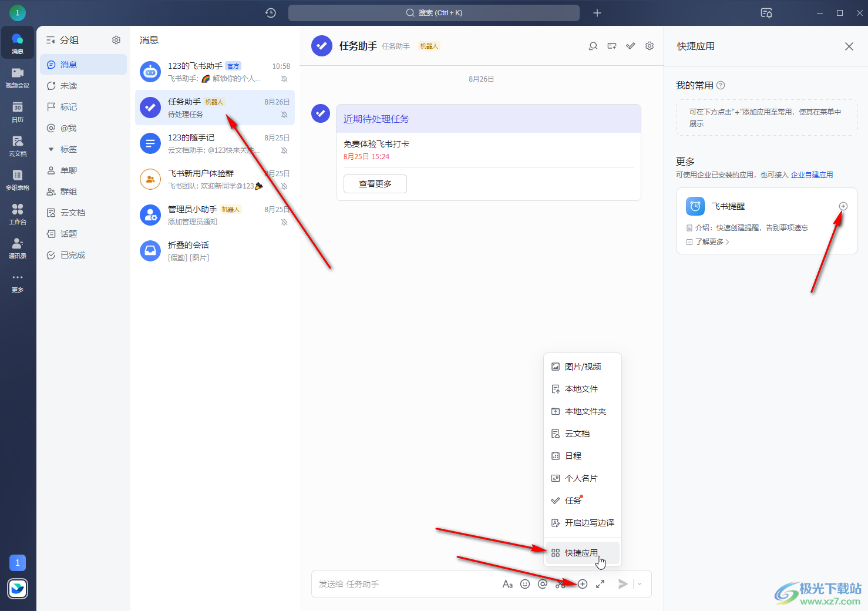Show More (更多) sidebar options
Screen dimensions: 868x611
[x=18, y=281]
